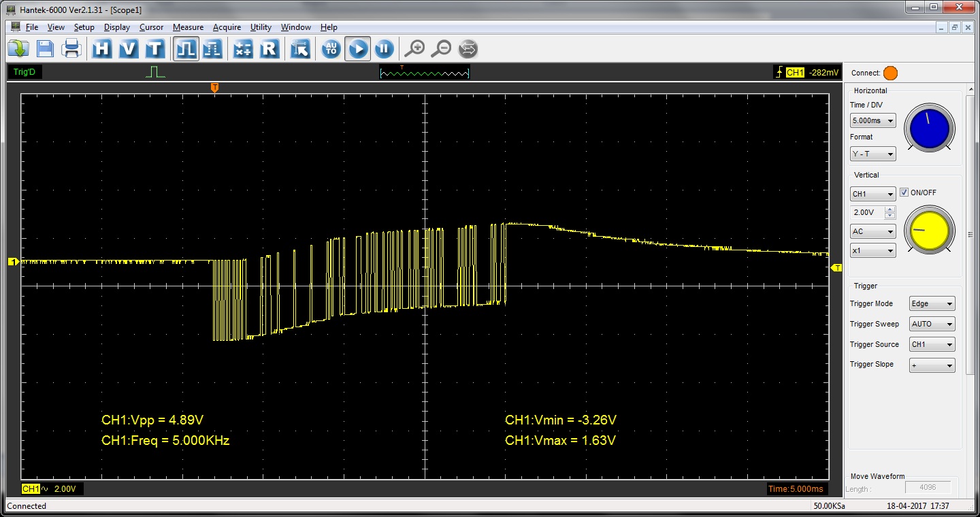Open the horizontal settings H icon
This screenshot has width=980, height=517.
coord(102,49)
